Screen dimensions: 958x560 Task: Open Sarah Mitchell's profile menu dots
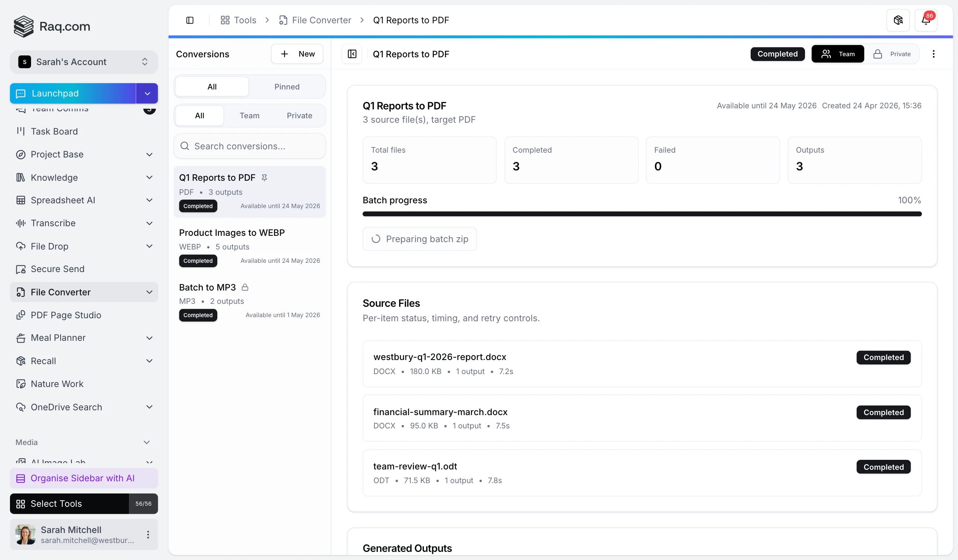(x=148, y=534)
